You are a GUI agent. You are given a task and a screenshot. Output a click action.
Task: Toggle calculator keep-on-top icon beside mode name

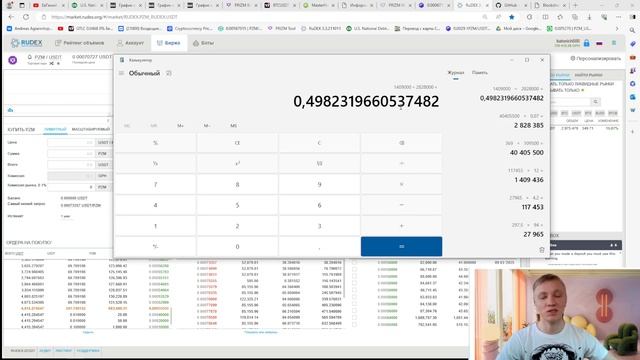tap(169, 73)
